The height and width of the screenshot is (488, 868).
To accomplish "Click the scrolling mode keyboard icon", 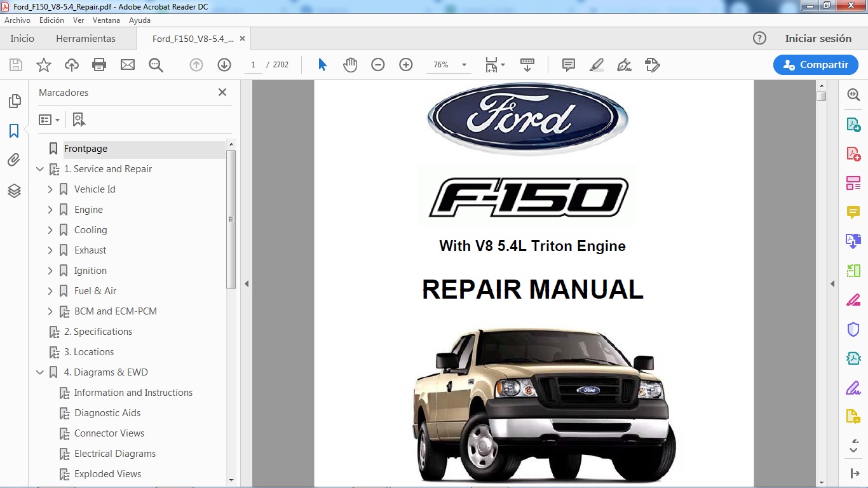I will pyautogui.click(x=527, y=65).
